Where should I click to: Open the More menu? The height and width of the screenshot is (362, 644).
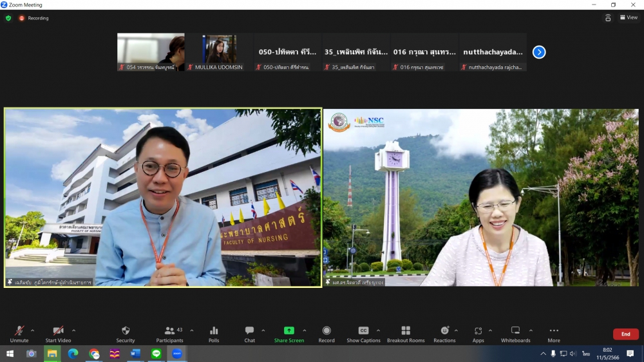[x=554, y=330]
